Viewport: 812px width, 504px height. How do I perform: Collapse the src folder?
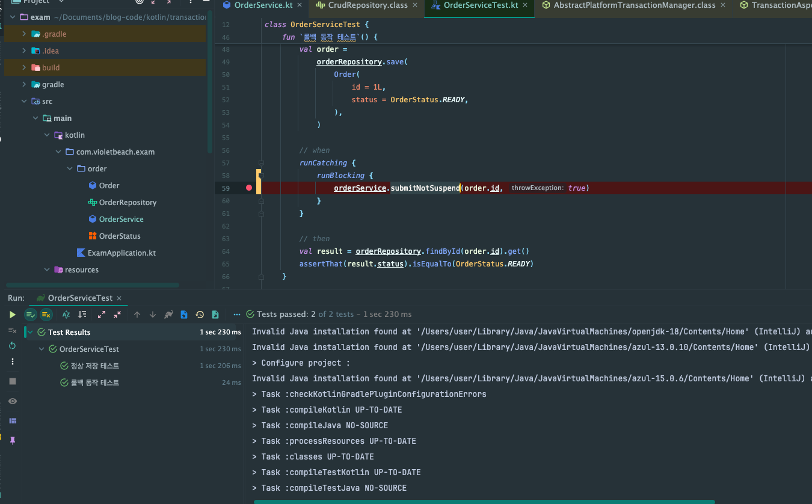[24, 101]
